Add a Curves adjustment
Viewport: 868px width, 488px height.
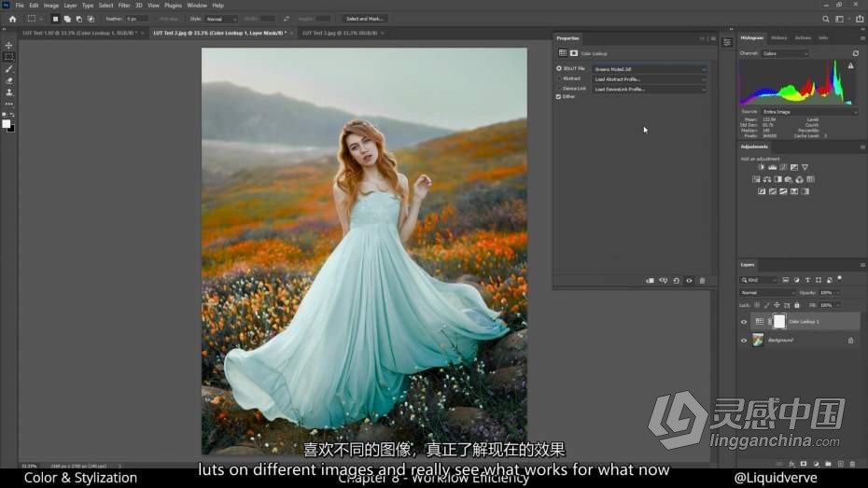[x=783, y=167]
